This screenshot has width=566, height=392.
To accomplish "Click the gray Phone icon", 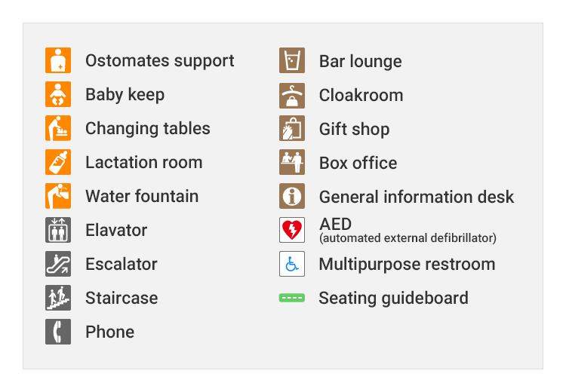I will [58, 332].
